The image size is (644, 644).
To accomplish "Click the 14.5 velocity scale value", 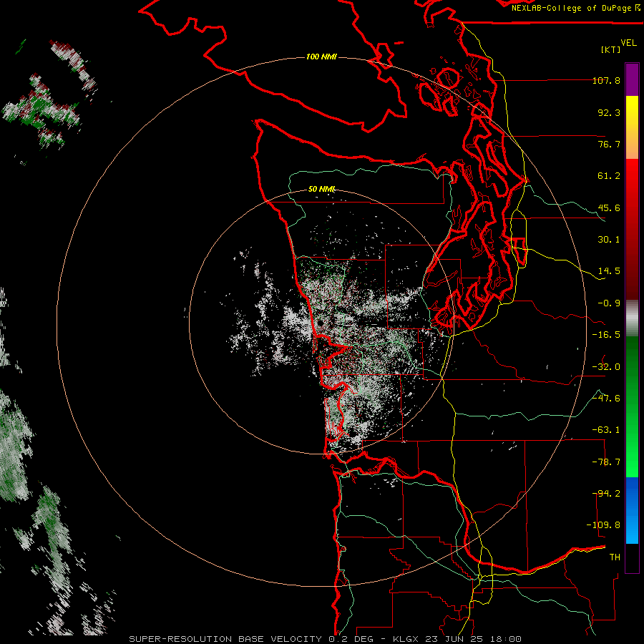I will [609, 271].
